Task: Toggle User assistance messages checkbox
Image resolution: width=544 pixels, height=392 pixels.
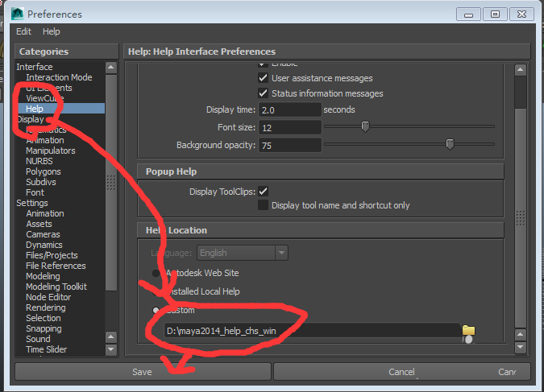Action: [263, 77]
